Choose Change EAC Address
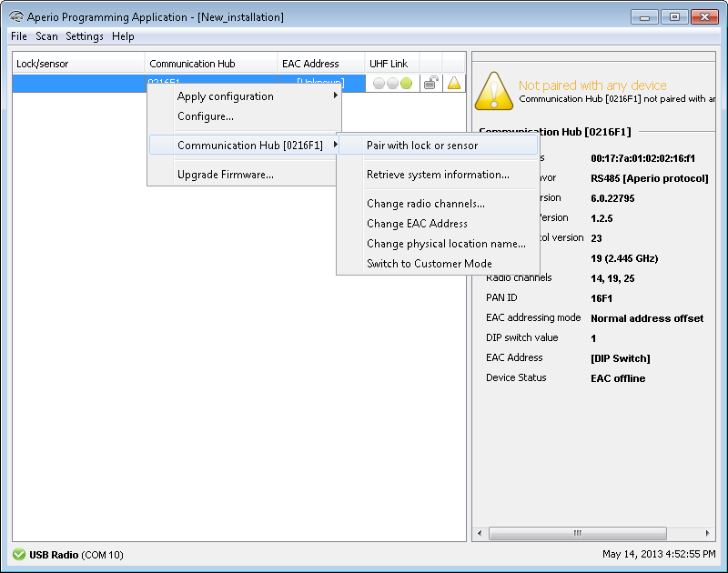The height and width of the screenshot is (573, 728). (439, 224)
